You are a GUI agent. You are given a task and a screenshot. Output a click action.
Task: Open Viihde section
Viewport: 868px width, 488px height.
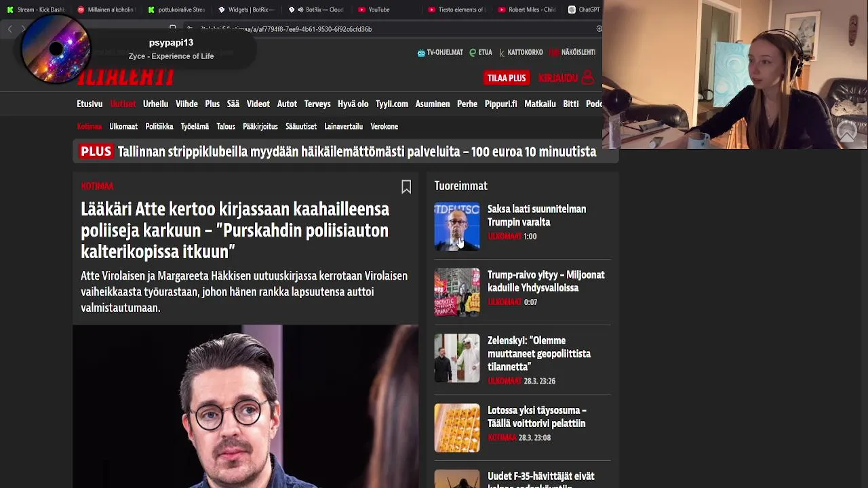(x=186, y=104)
